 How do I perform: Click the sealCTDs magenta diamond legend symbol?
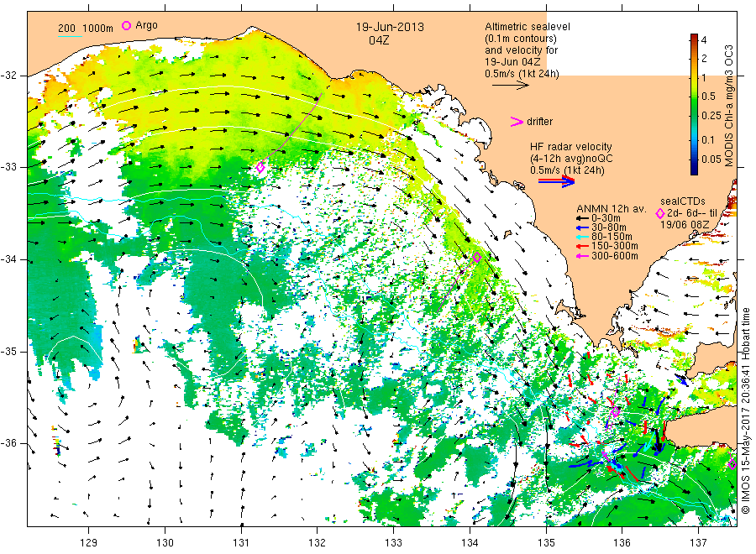point(660,213)
